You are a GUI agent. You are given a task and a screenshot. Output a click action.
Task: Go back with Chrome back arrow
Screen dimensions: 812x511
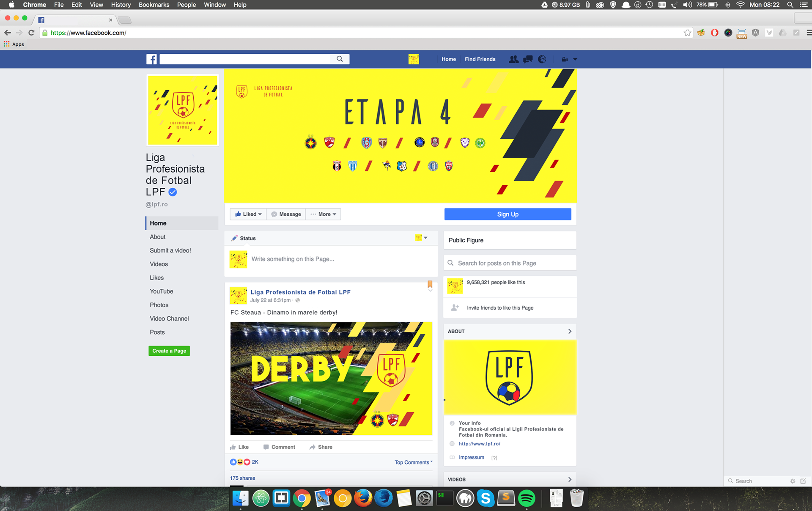click(7, 33)
